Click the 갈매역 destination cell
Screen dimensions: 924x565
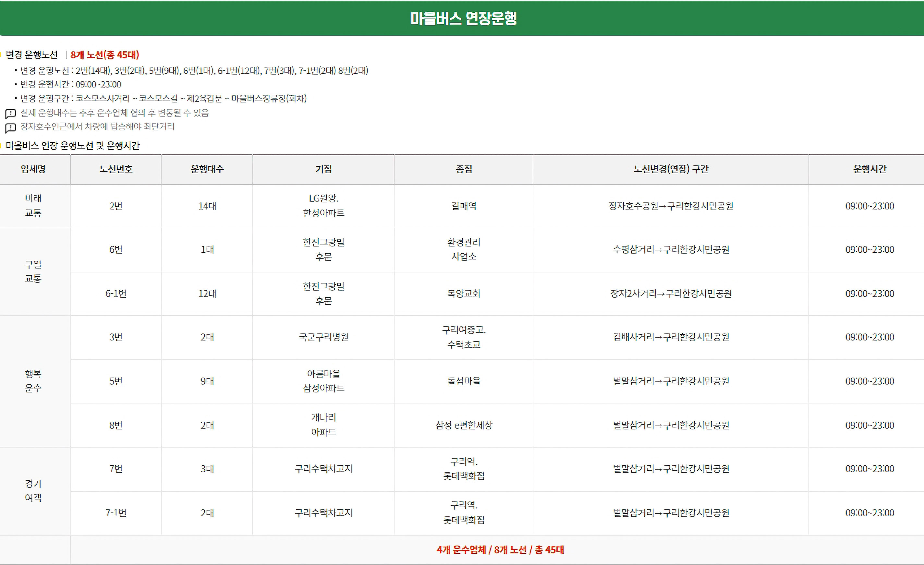(464, 206)
